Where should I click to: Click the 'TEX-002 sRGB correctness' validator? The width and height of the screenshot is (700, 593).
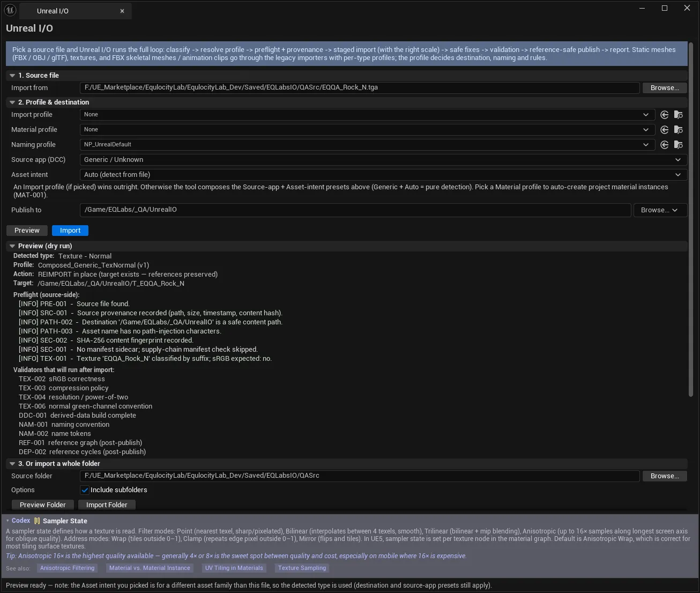[x=62, y=379]
